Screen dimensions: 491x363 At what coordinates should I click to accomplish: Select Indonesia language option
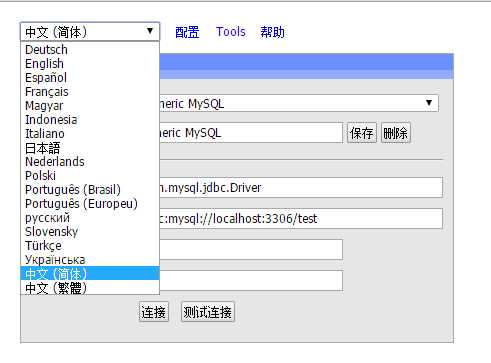click(x=90, y=120)
